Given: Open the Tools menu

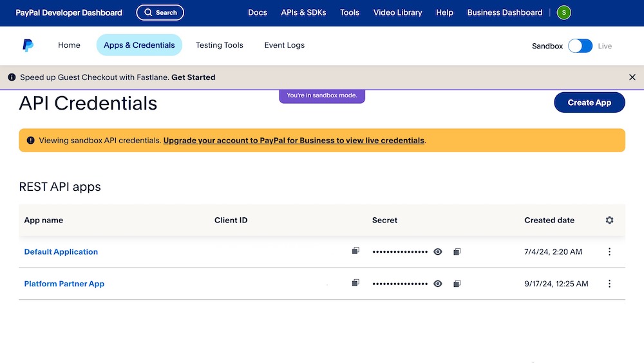Looking at the screenshot, I should tap(350, 13).
